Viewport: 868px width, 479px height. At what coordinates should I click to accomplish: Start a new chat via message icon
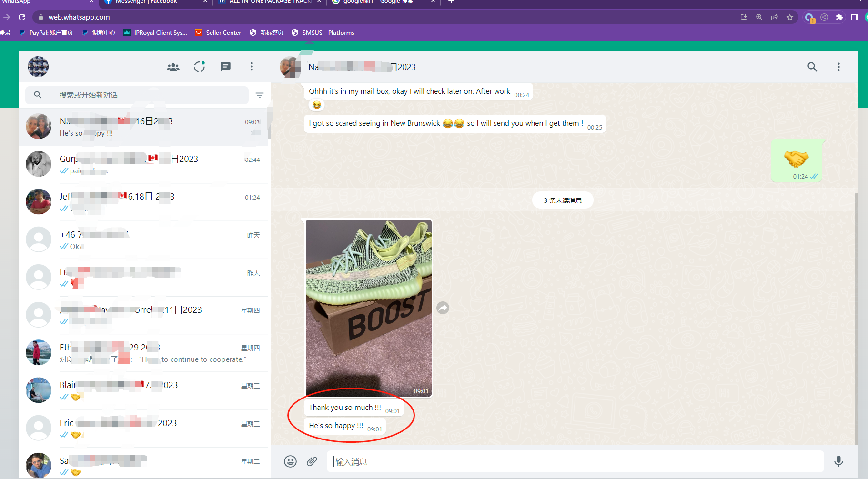click(225, 67)
